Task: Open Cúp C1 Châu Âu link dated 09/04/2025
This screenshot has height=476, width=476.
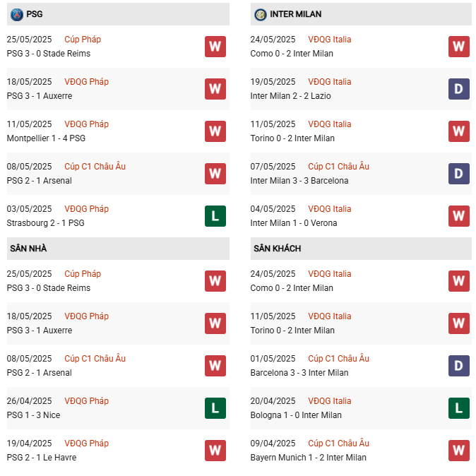Action: tap(338, 444)
